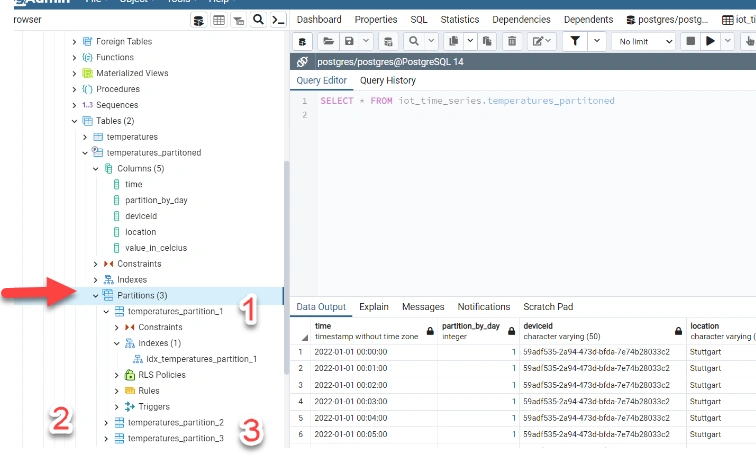Expand the Constraints node under temperatures_partitioned
The height and width of the screenshot is (460, 756).
[95, 264]
